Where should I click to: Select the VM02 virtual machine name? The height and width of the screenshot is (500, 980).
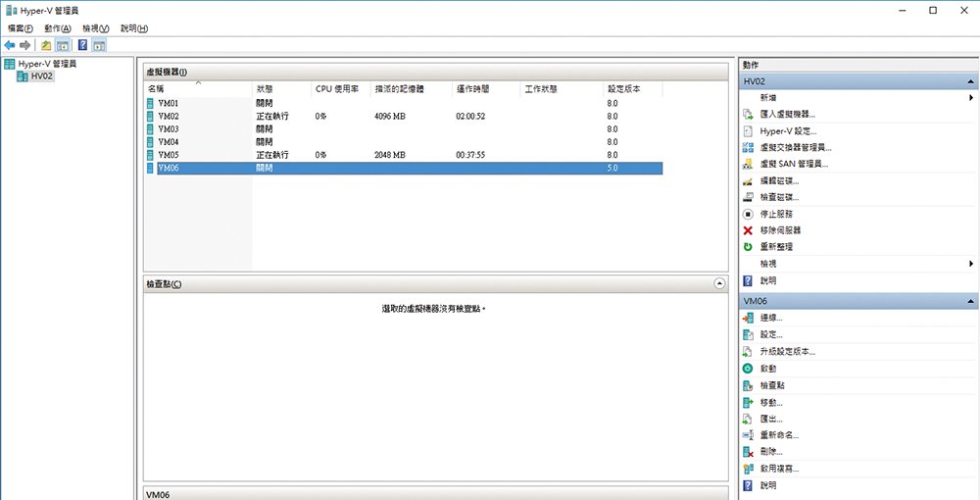[x=169, y=117]
